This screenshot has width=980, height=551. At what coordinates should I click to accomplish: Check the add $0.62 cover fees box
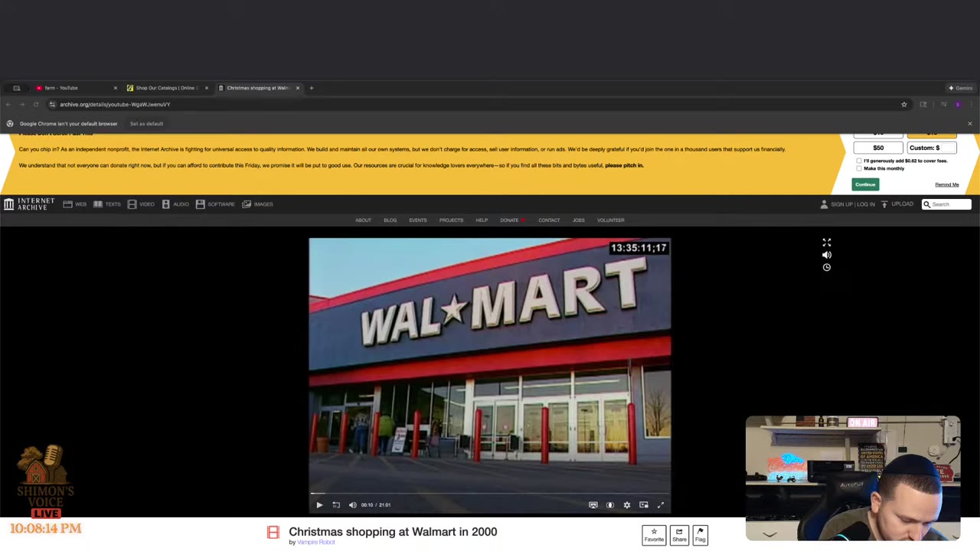tap(859, 161)
